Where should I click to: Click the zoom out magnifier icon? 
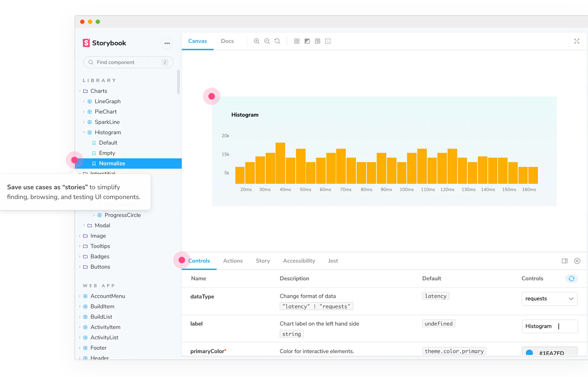pos(267,41)
